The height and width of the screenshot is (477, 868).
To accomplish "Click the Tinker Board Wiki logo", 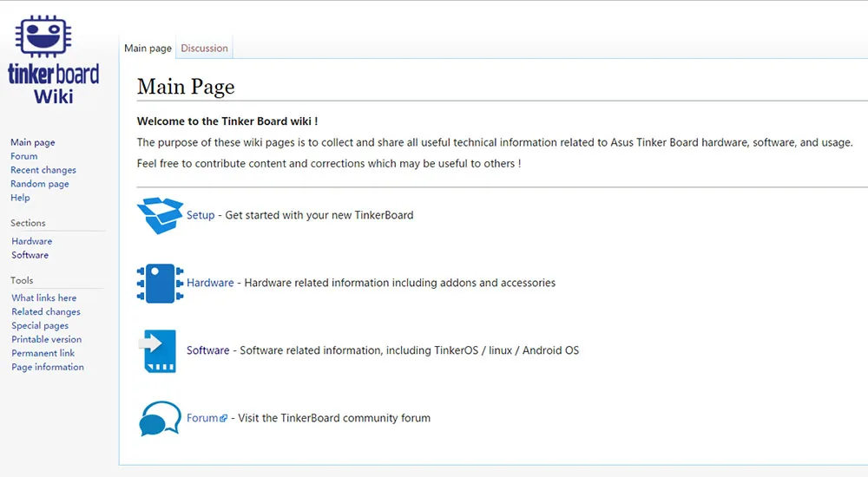I will click(x=53, y=60).
